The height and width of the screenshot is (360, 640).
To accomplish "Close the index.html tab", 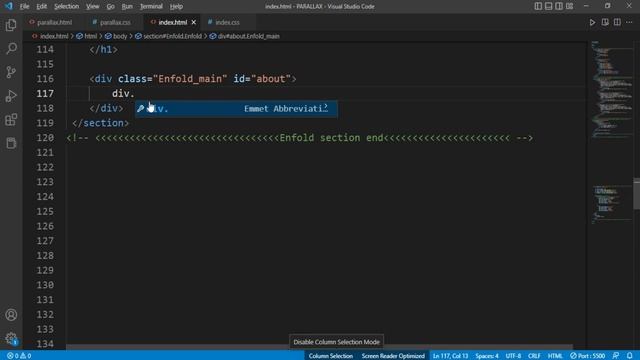I will tap(194, 22).
